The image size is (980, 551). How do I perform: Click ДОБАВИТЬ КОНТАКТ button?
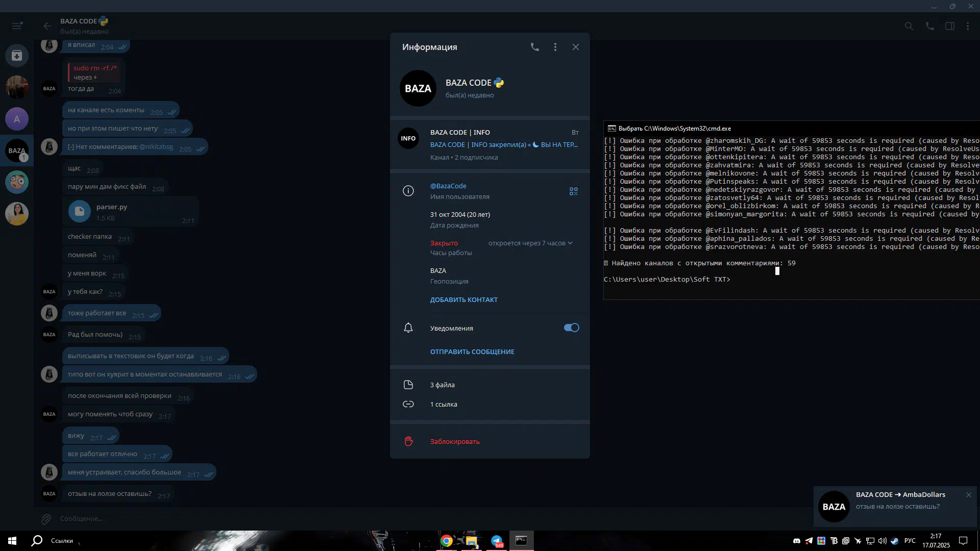pos(463,299)
